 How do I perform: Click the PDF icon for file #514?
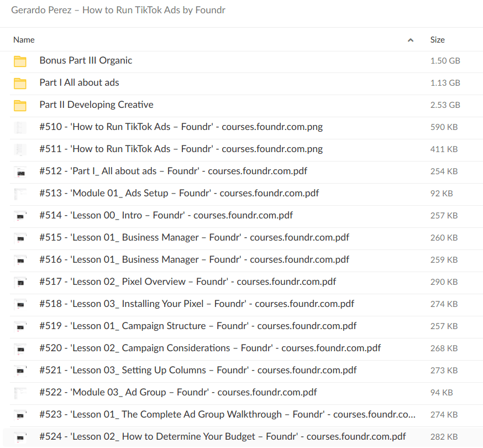pyautogui.click(x=20, y=216)
